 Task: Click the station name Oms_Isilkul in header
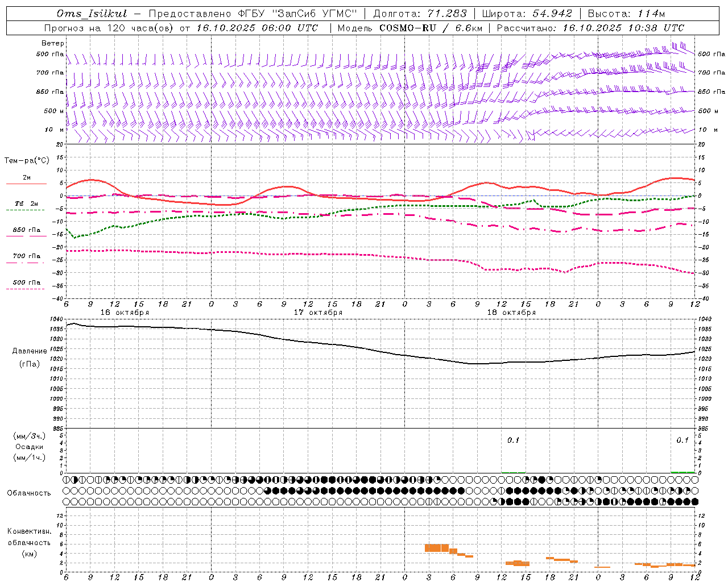click(92, 13)
